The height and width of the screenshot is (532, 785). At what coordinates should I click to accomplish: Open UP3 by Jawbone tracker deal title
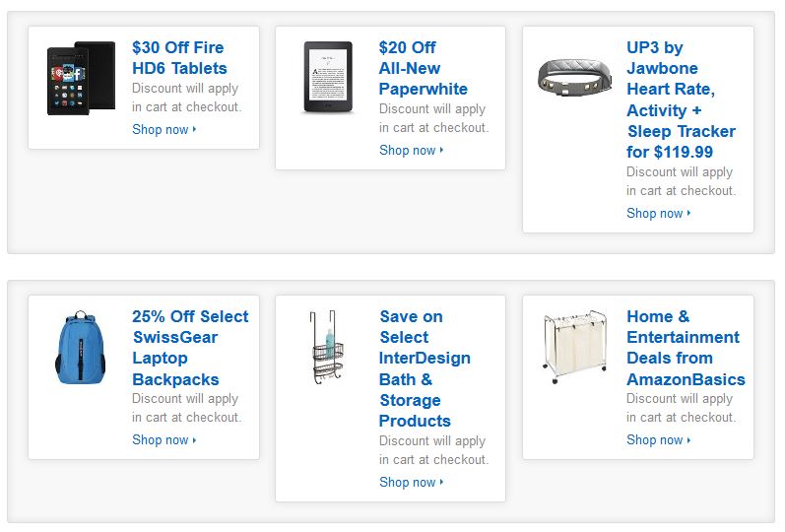[681, 100]
